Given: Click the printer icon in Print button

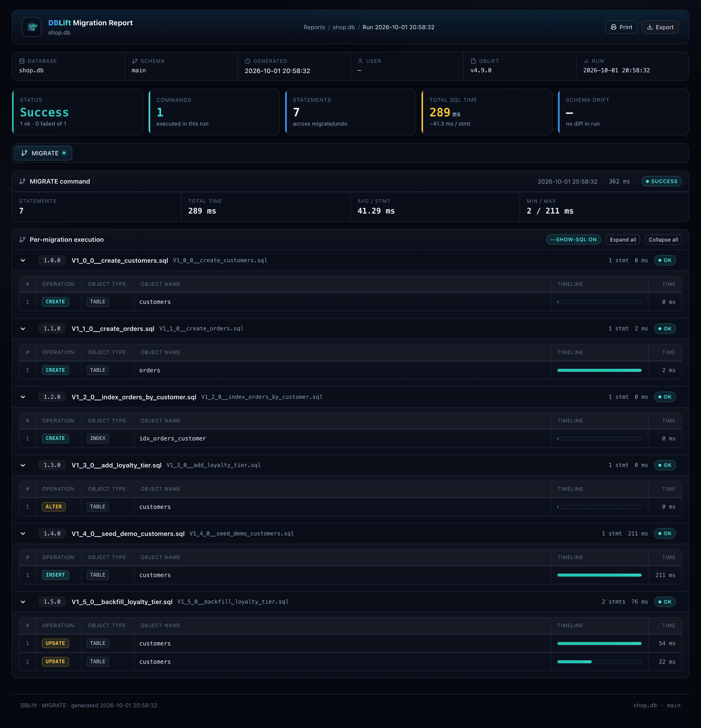Looking at the screenshot, I should 613,28.
